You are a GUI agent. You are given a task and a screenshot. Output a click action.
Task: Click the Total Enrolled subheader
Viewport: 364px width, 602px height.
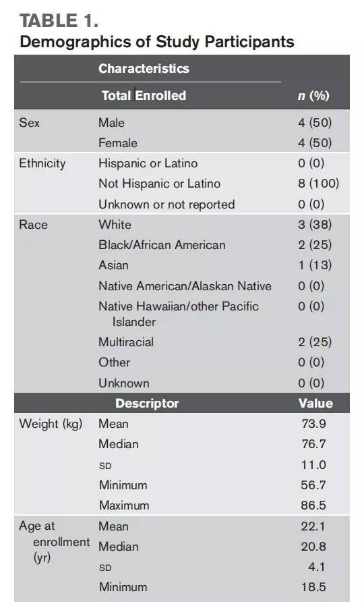pos(144,95)
